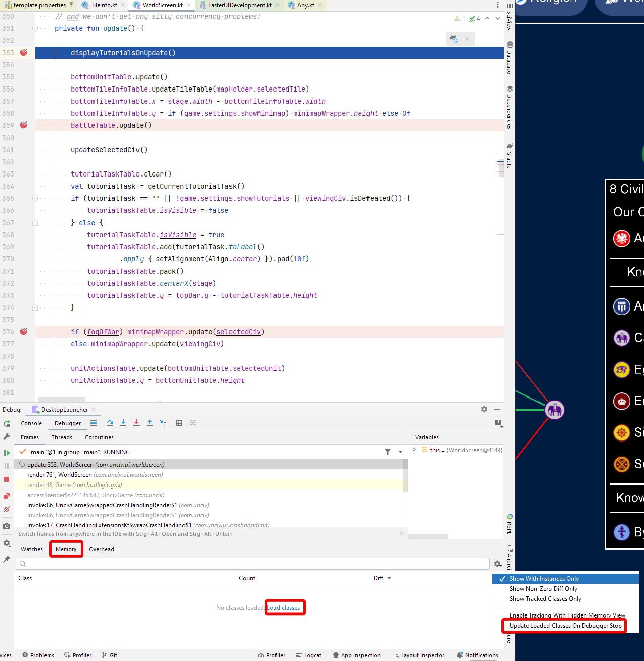Stop the debug session with red square icon
The height and width of the screenshot is (661, 644).
pyautogui.click(x=7, y=479)
